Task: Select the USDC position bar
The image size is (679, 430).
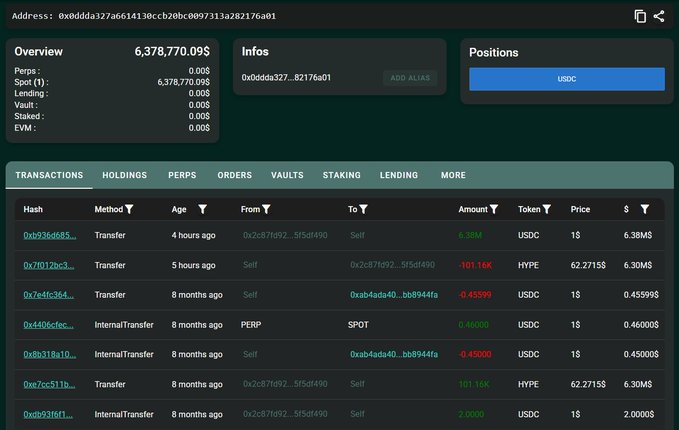Action: [567, 79]
